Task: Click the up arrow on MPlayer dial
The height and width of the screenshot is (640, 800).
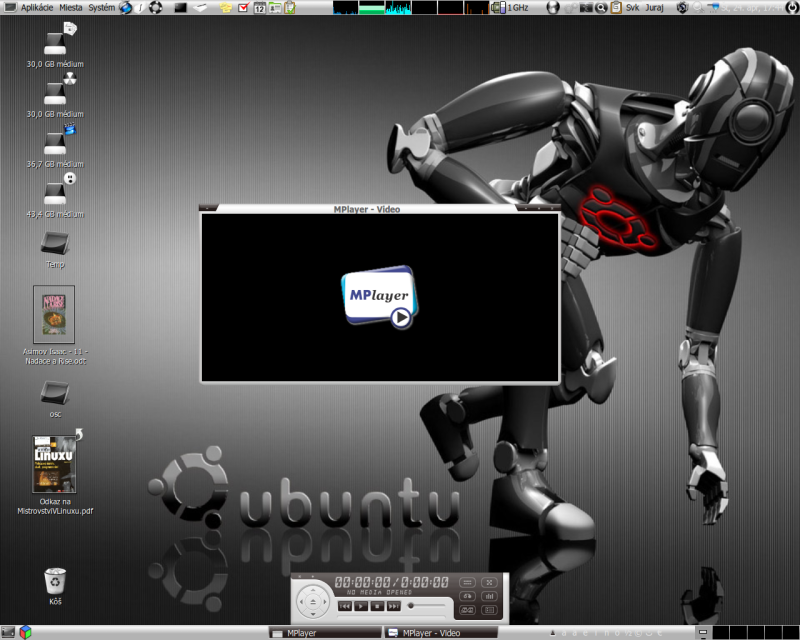Action: point(313,590)
